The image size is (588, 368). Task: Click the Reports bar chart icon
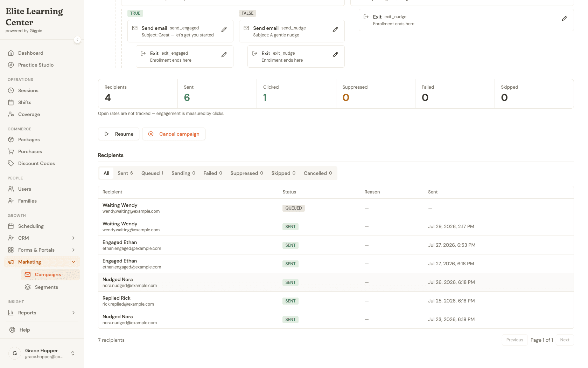[11, 313]
